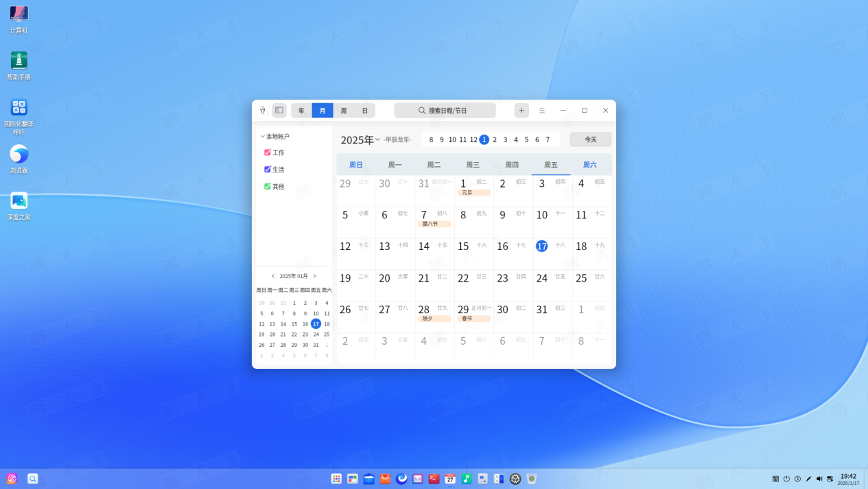Uncheck the 生活 calendar checkbox
Image resolution: width=868 pixels, height=489 pixels.
(268, 169)
